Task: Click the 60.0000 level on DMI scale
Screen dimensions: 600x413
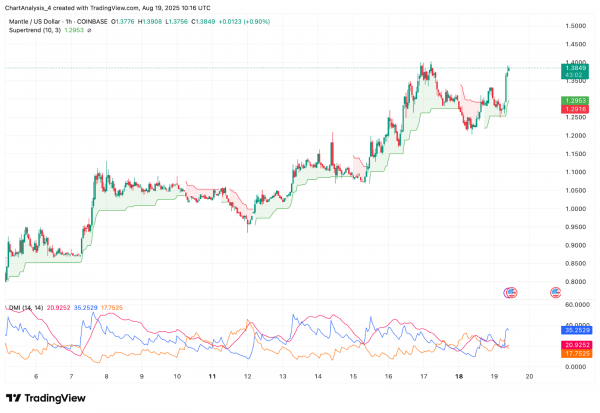Action: [577, 305]
